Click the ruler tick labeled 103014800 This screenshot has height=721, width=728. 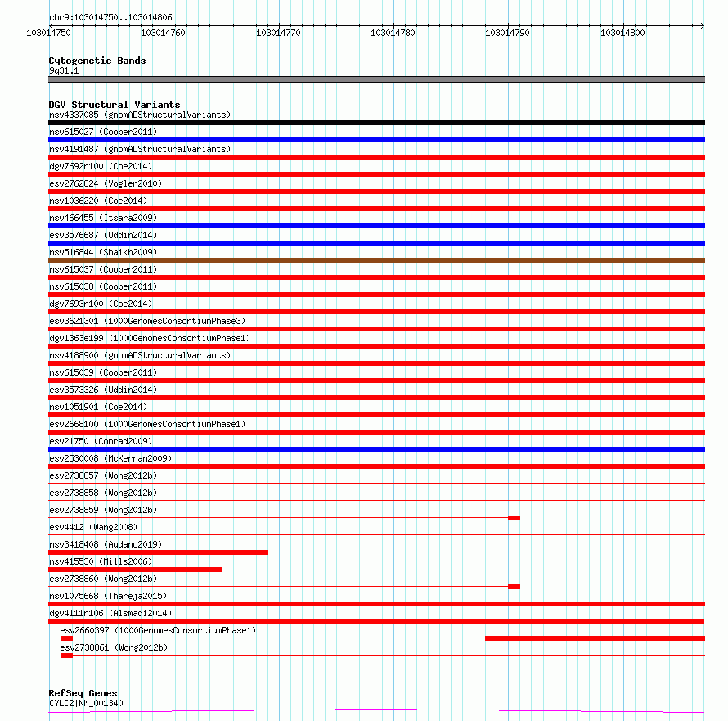pos(622,33)
